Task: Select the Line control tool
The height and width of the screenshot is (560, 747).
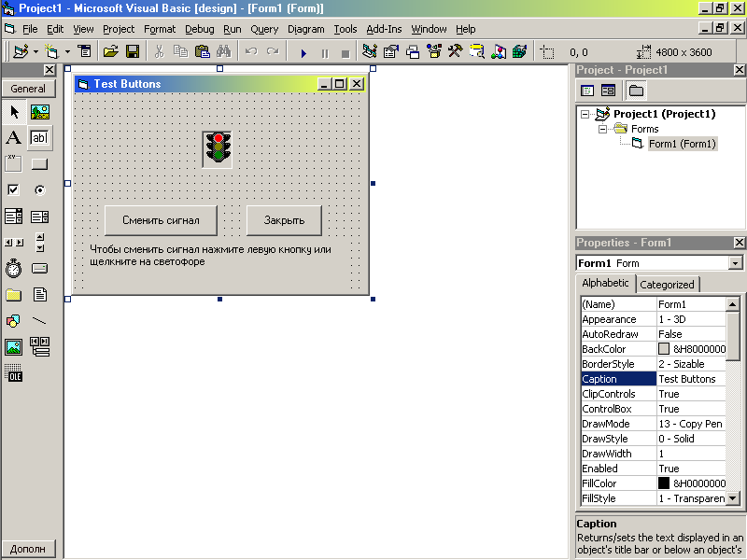Action: pyautogui.click(x=40, y=321)
